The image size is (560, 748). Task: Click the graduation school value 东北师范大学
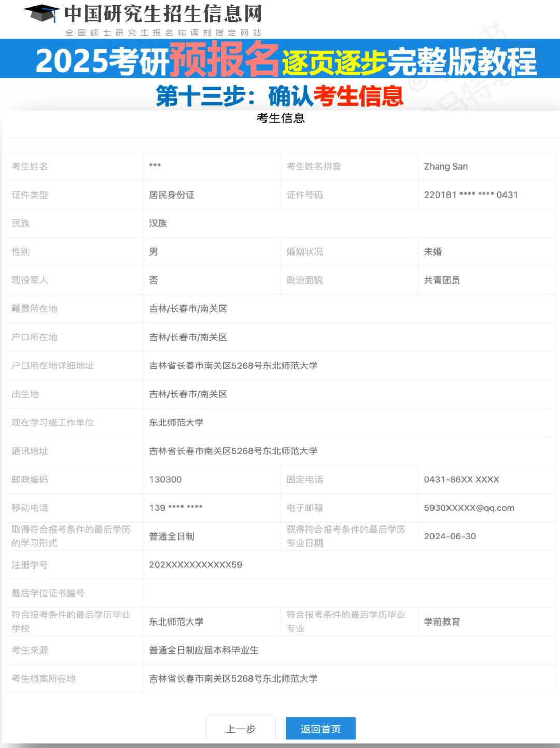pos(176,622)
